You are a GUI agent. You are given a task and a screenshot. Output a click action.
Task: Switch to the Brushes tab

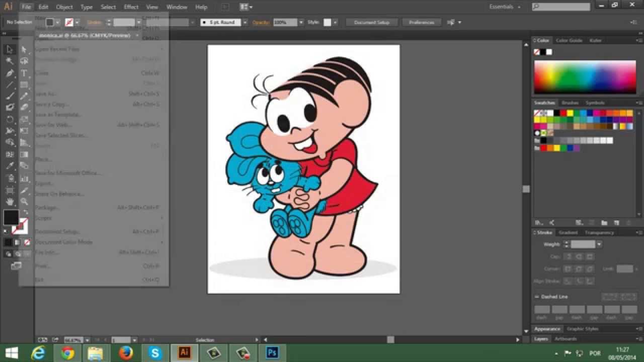point(570,103)
